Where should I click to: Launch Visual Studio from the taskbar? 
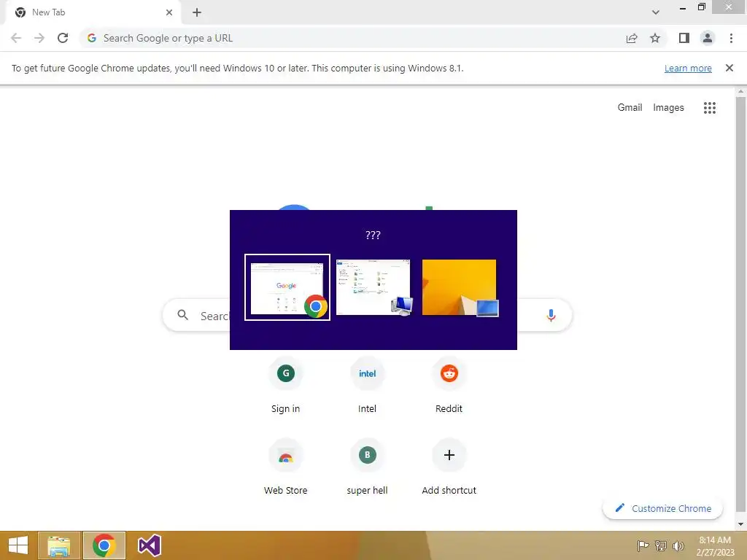pos(149,545)
